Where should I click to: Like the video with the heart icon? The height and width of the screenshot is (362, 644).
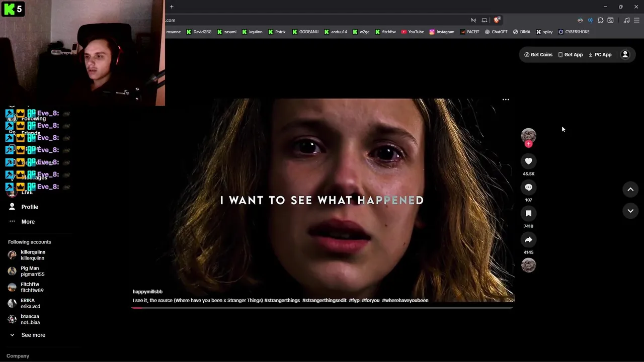pyautogui.click(x=528, y=161)
